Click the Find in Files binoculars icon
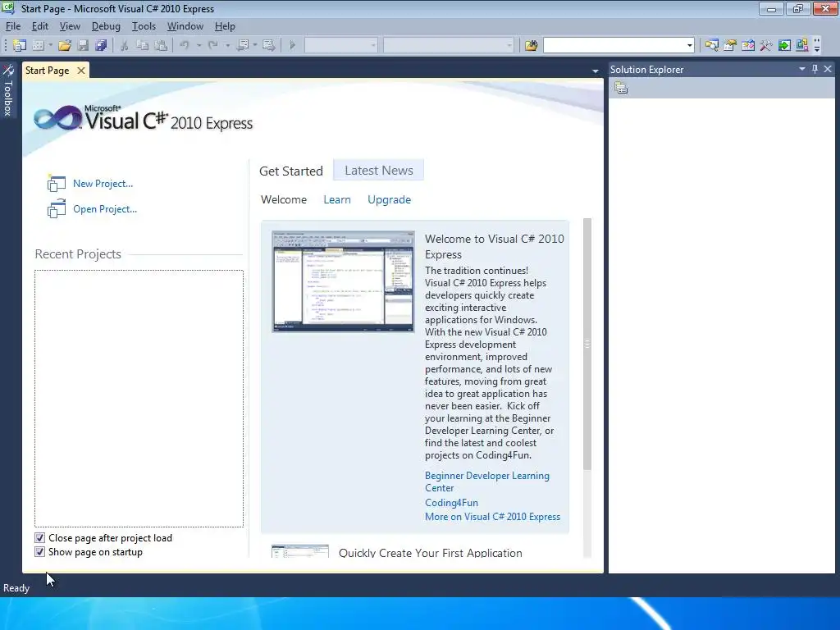Image resolution: width=840 pixels, height=630 pixels. click(x=531, y=46)
